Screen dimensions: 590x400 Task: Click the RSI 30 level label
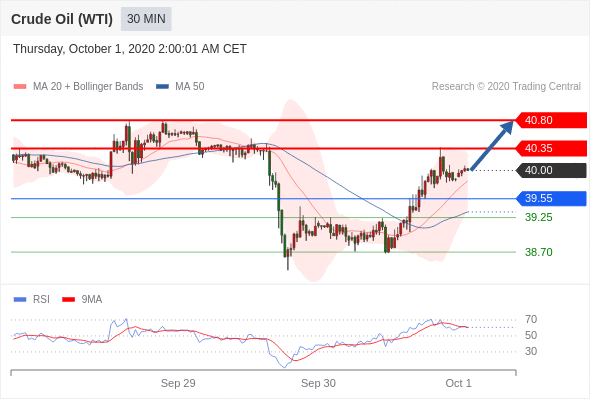(x=531, y=351)
